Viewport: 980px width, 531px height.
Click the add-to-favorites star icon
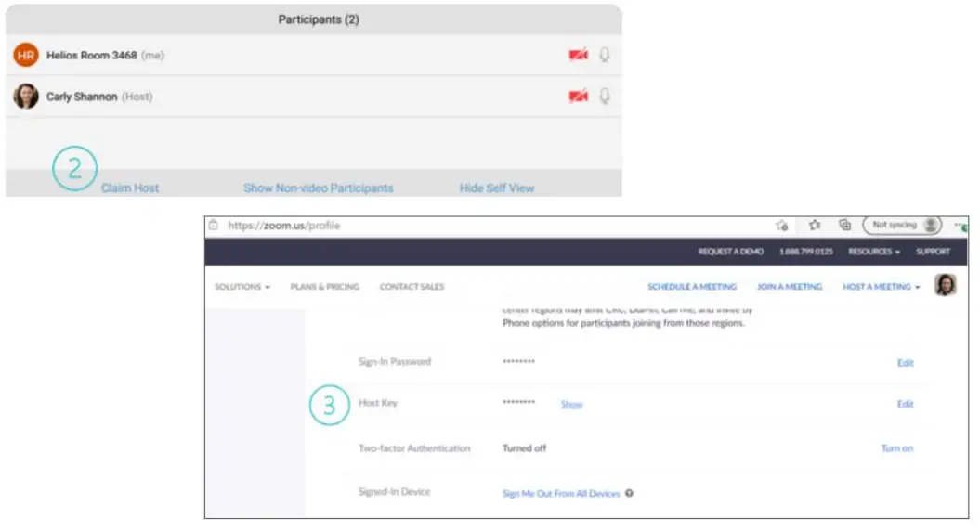(782, 225)
